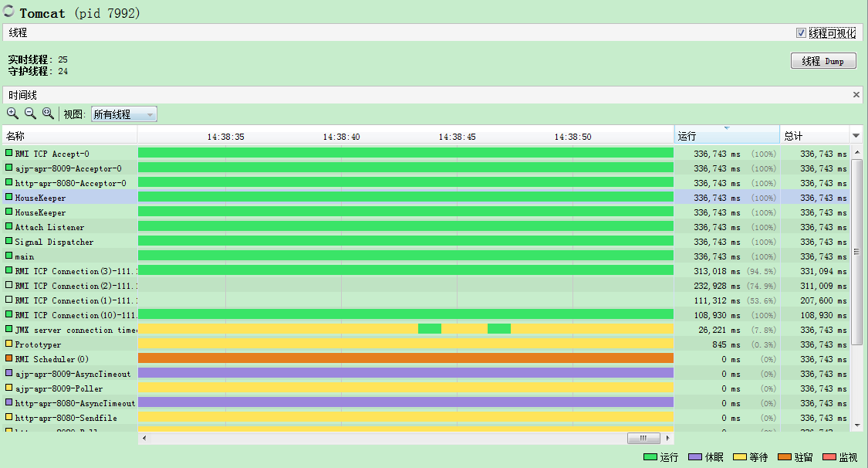Screen dimensions: 868x468
Task: Click the 14:38:50 time label
Action: [x=572, y=137]
